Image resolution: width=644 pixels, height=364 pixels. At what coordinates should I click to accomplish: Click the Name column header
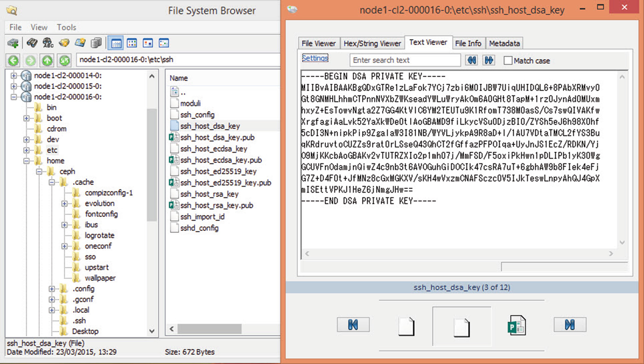(x=178, y=78)
